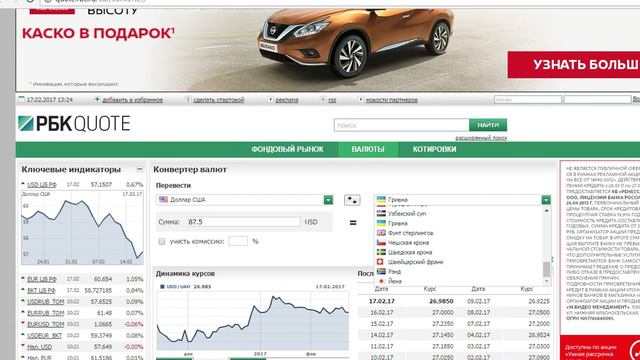Choose Чешская крона from the currency list
640x360 pixels.
point(403,242)
